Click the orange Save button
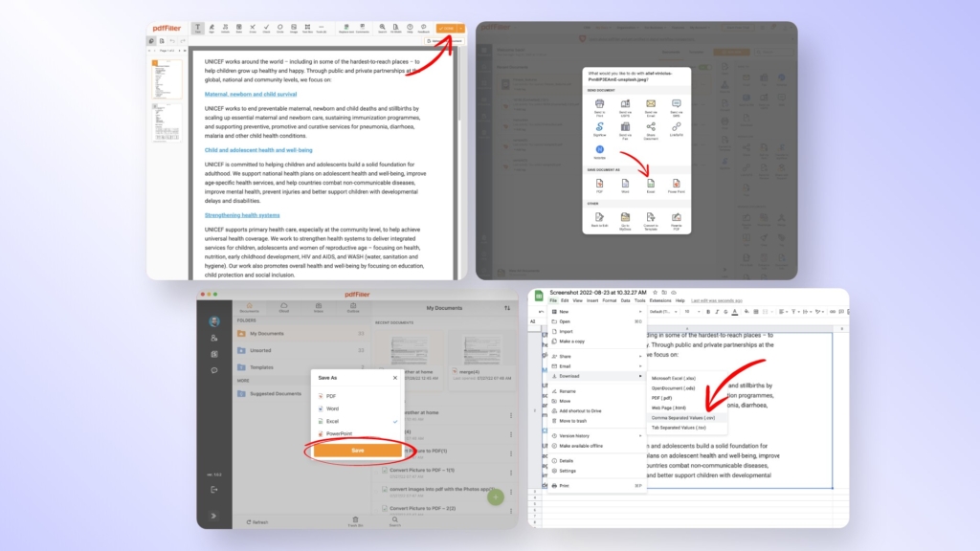The width and height of the screenshot is (980, 551). [358, 451]
